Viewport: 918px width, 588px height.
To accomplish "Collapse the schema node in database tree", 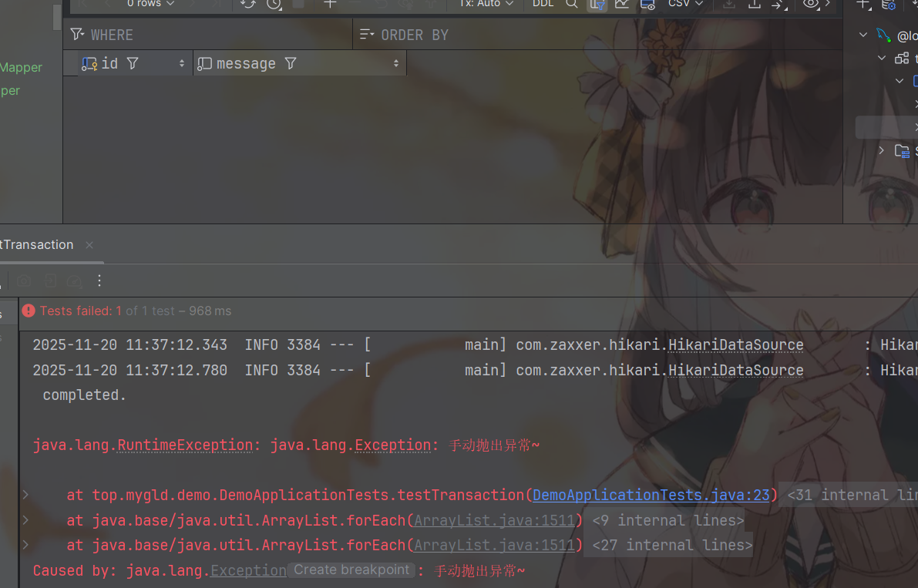I will [882, 59].
